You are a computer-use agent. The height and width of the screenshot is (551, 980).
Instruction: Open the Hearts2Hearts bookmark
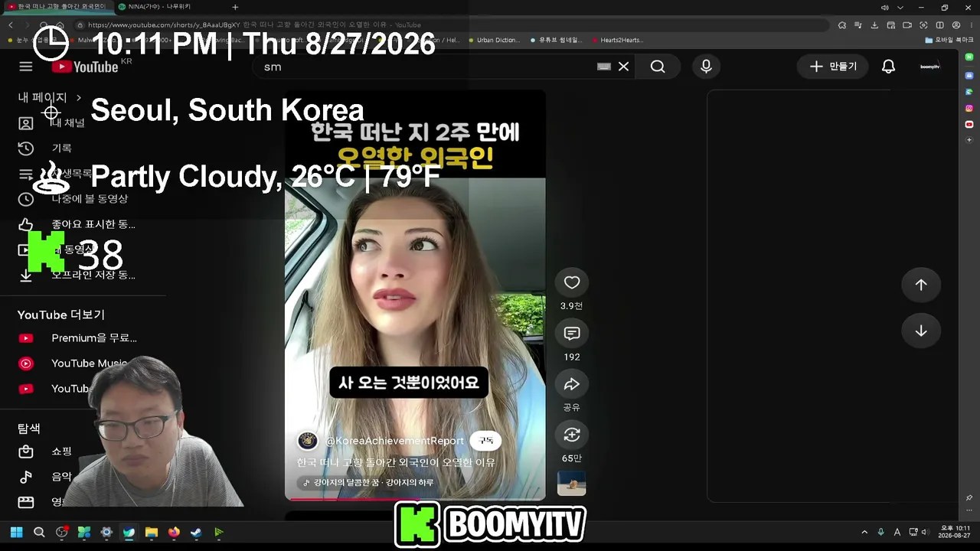coord(617,40)
